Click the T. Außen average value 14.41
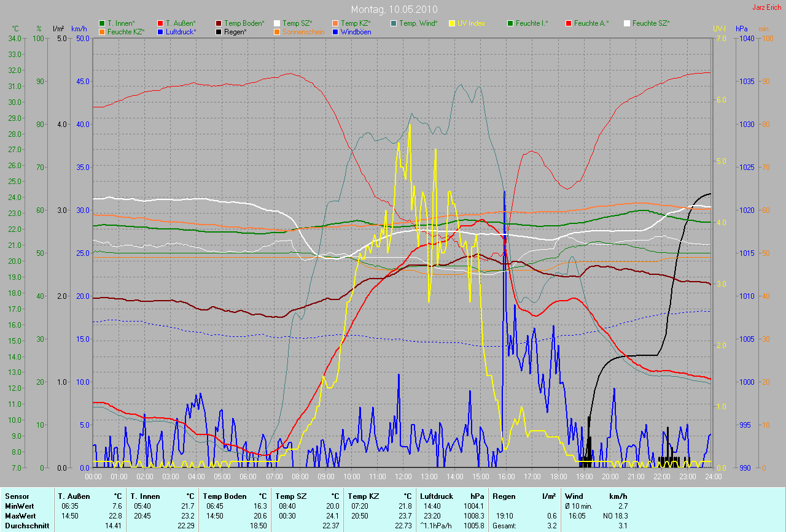 (112, 526)
